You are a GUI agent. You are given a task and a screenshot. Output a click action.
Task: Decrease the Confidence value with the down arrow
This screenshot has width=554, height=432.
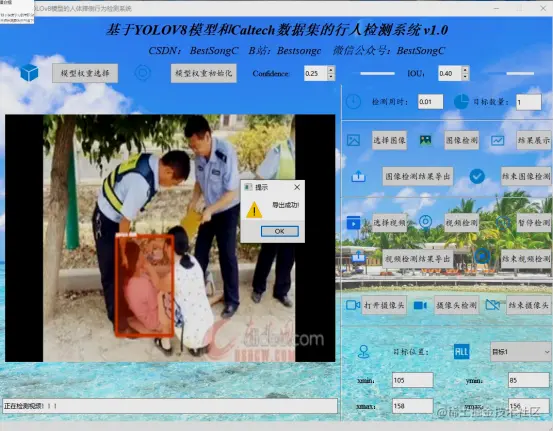(x=331, y=77)
